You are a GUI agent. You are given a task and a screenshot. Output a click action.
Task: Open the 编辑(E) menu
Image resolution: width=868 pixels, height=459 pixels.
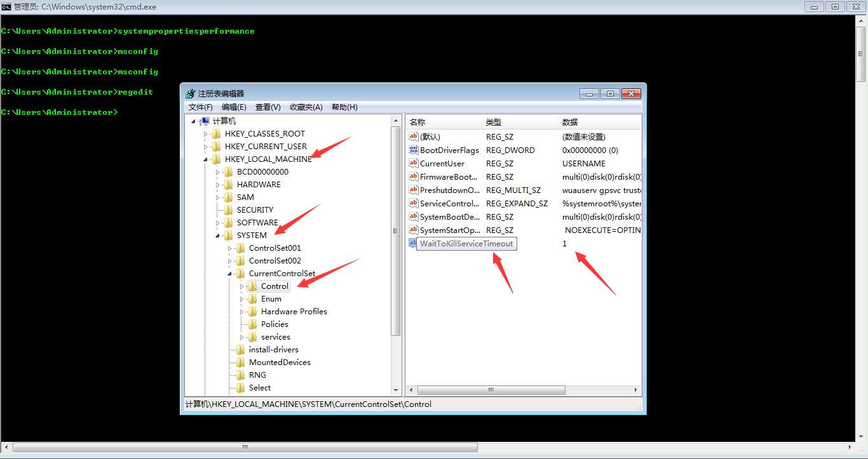[234, 107]
